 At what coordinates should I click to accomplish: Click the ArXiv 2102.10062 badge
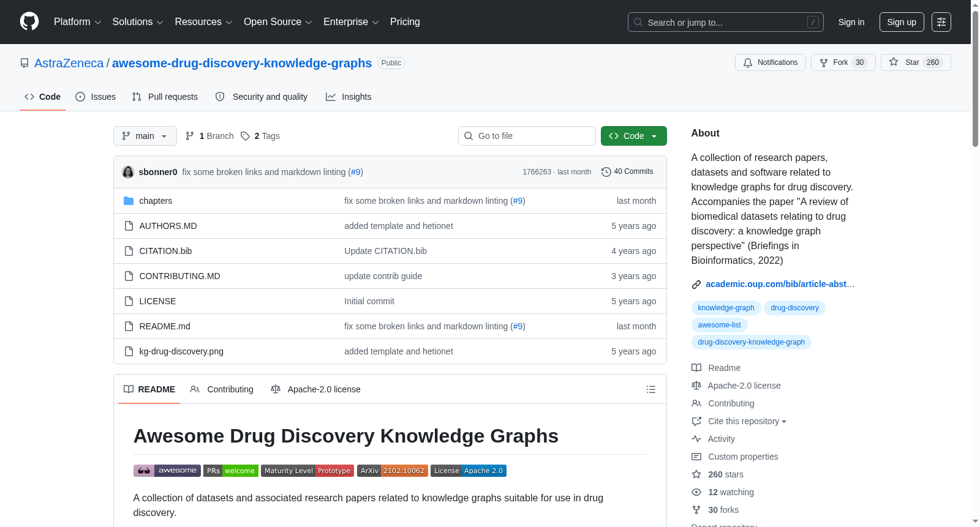[x=393, y=471]
